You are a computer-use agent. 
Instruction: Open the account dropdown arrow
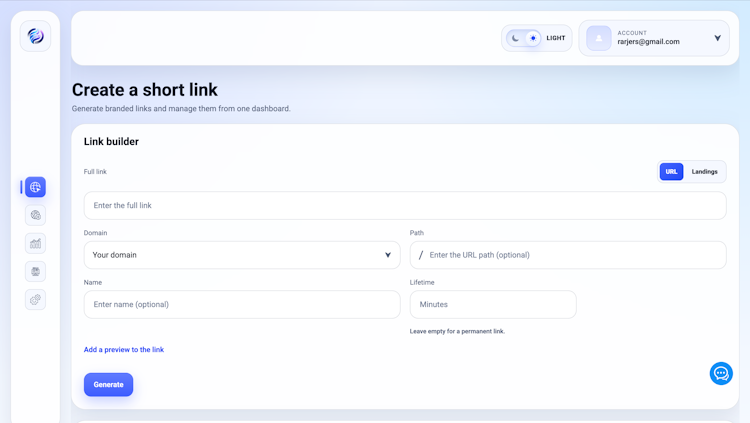[x=717, y=39]
